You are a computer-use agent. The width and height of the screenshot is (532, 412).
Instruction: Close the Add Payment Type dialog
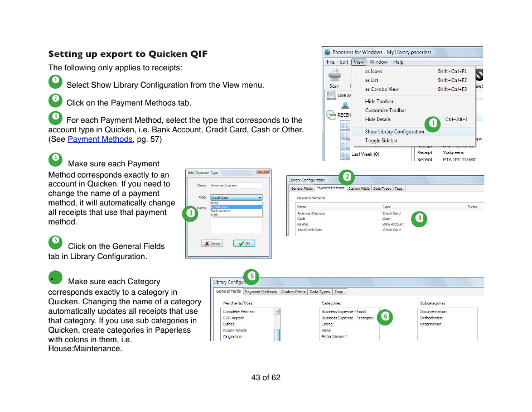(263, 172)
